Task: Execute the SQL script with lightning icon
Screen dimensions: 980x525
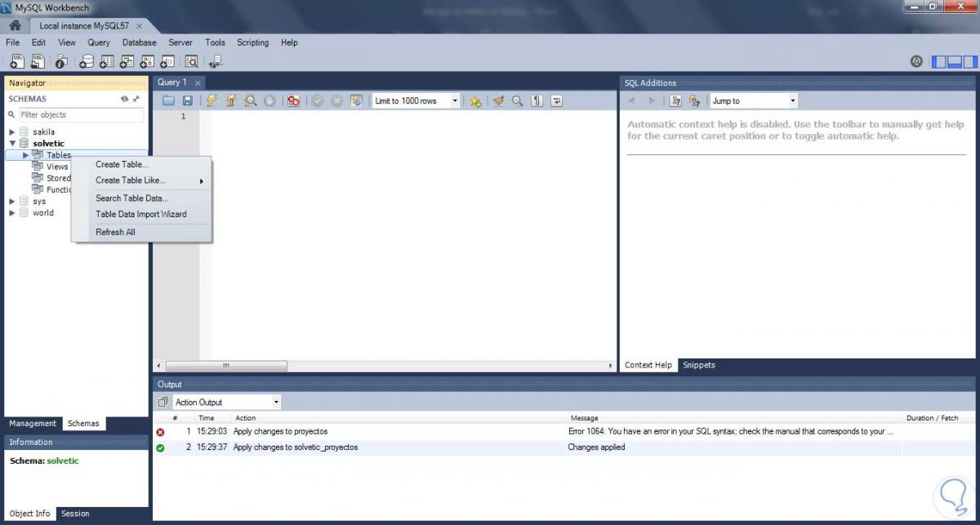Action: (x=212, y=101)
